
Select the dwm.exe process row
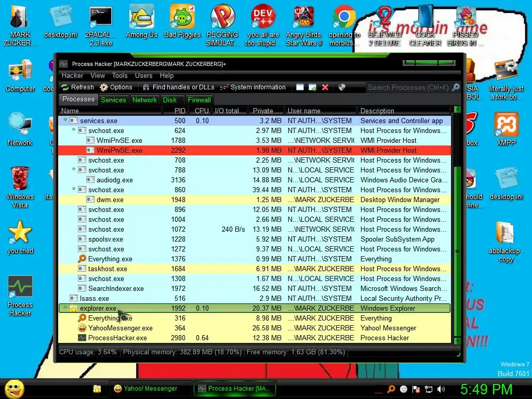coord(255,199)
